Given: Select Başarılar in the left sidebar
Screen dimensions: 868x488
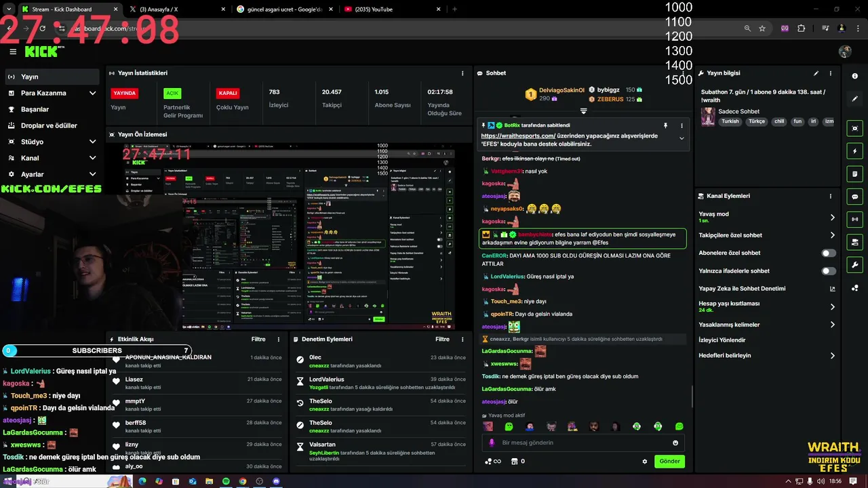Looking at the screenshot, I should click(x=52, y=109).
